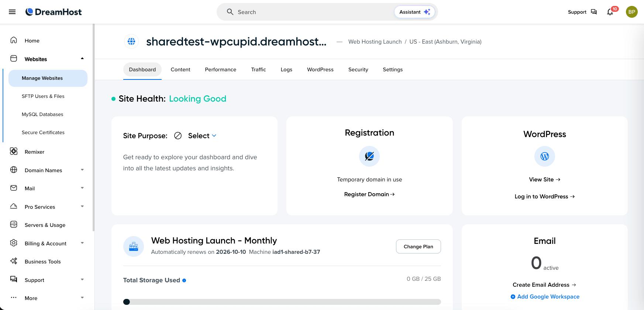This screenshot has height=310, width=644.
Task: Click the Business Tools sparkle icon
Action: (14, 261)
